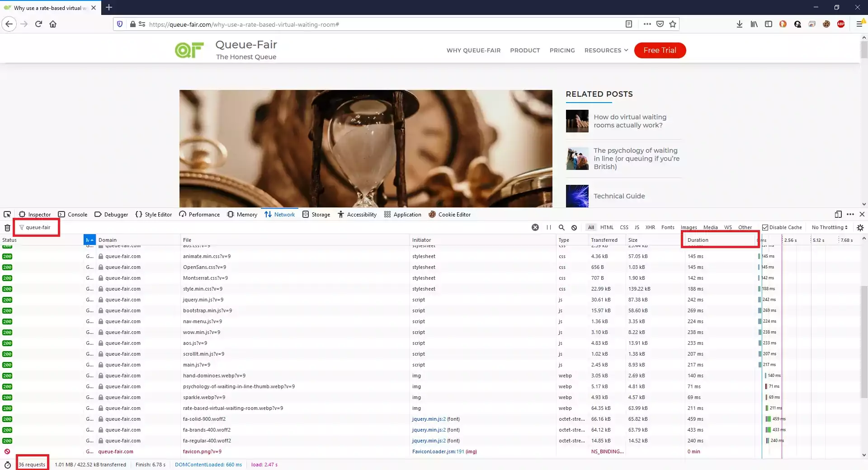Open the Firefox Library menu
The width and height of the screenshot is (868, 470).
click(754, 24)
